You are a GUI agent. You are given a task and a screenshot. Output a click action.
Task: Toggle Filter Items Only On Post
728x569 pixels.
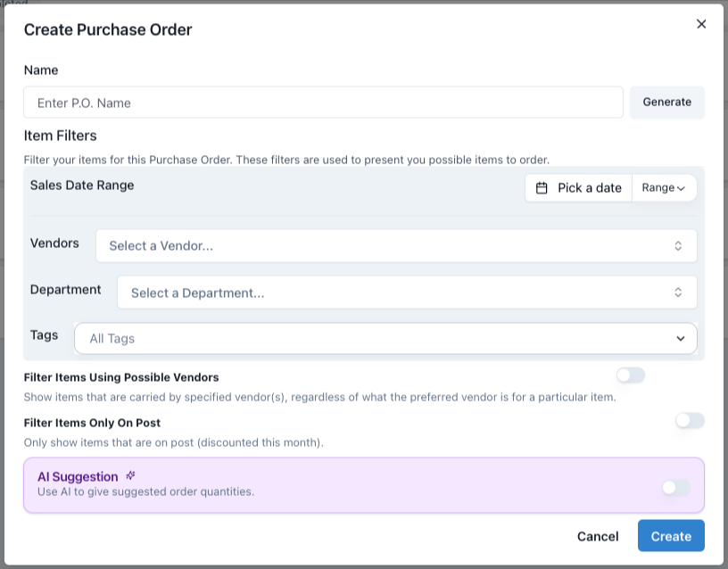pos(690,420)
